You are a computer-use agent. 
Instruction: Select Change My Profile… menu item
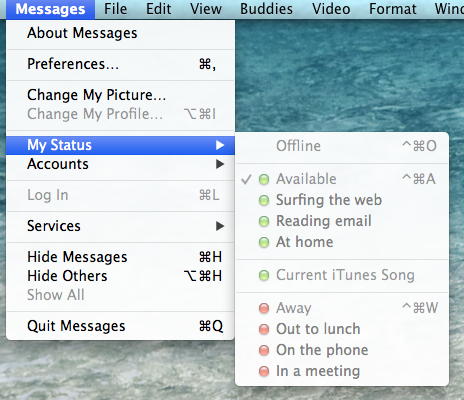(x=120, y=114)
